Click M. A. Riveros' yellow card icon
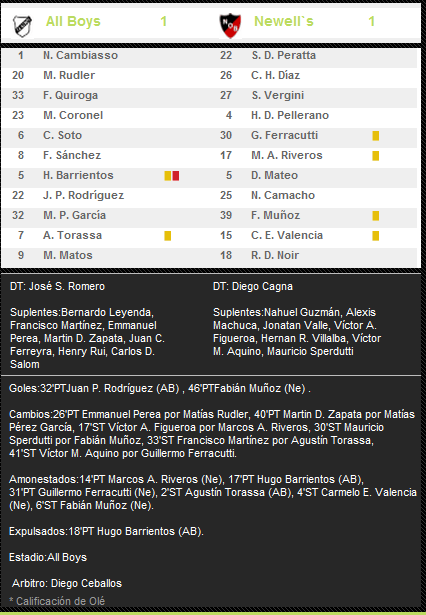 click(x=376, y=156)
